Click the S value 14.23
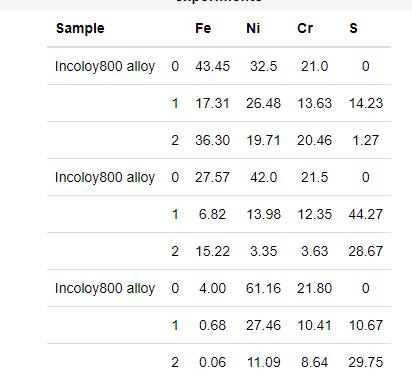The image size is (412, 379). click(366, 103)
